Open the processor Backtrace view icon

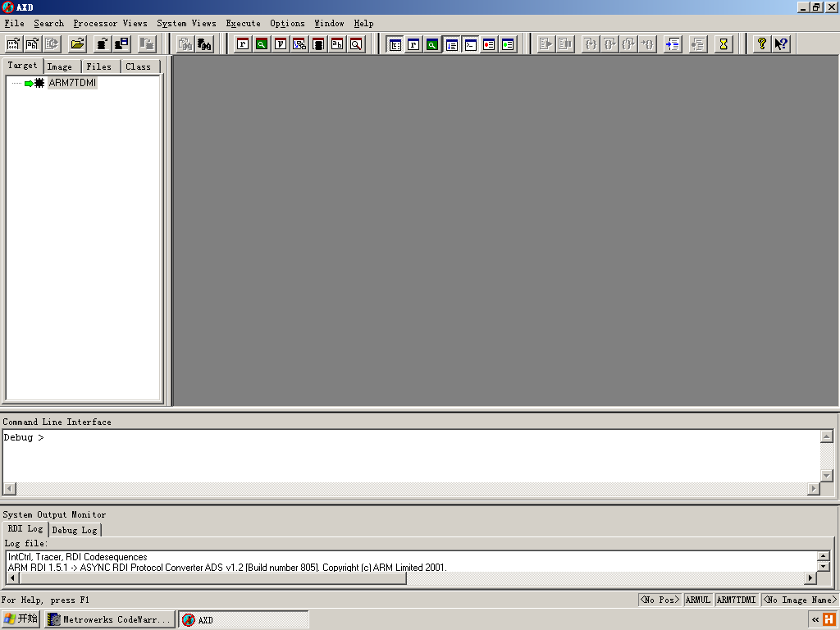click(x=299, y=44)
